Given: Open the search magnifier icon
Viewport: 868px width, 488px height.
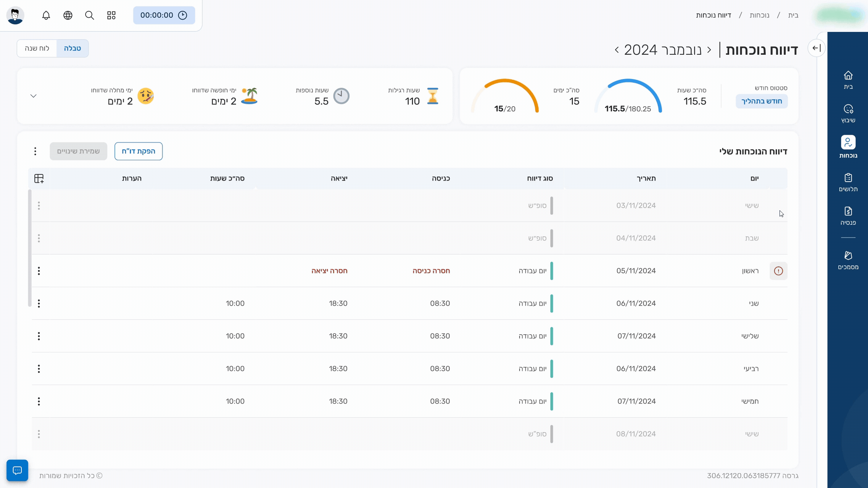Looking at the screenshot, I should point(90,15).
